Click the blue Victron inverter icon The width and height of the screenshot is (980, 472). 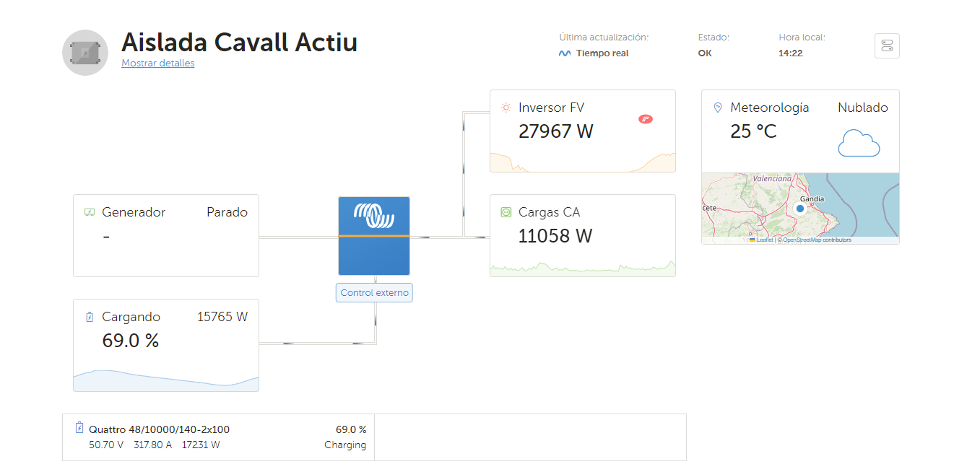tap(374, 235)
